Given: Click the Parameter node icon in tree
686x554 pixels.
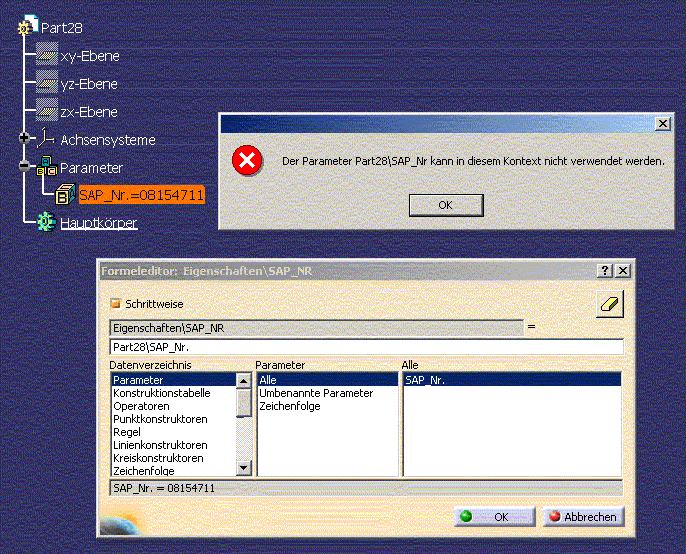Looking at the screenshot, I should pos(47,166).
